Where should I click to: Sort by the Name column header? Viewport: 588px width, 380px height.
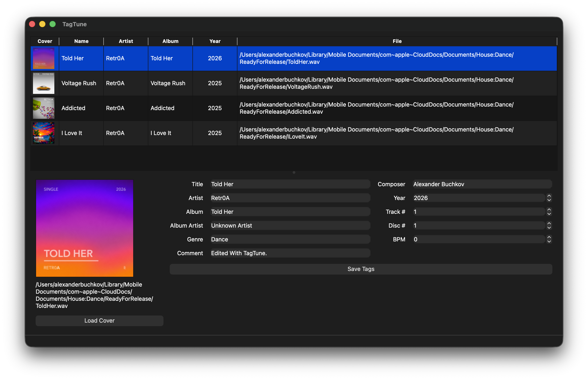click(x=81, y=41)
